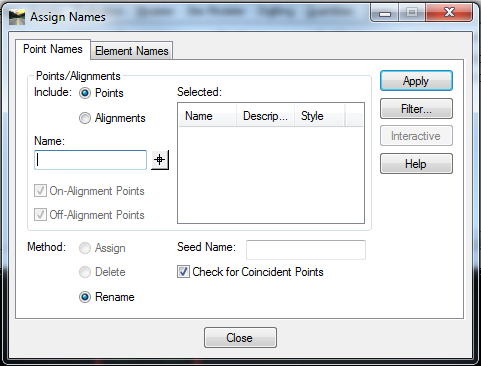Focus the Name input field

(90, 160)
